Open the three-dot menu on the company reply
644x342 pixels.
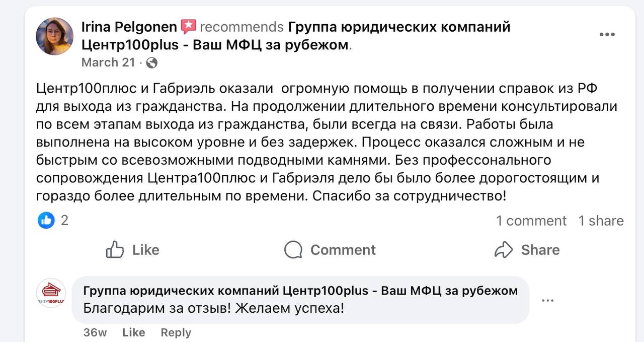[x=546, y=300]
